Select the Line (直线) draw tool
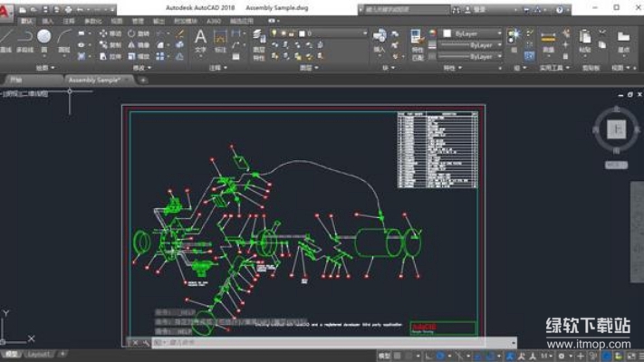 click(5, 41)
